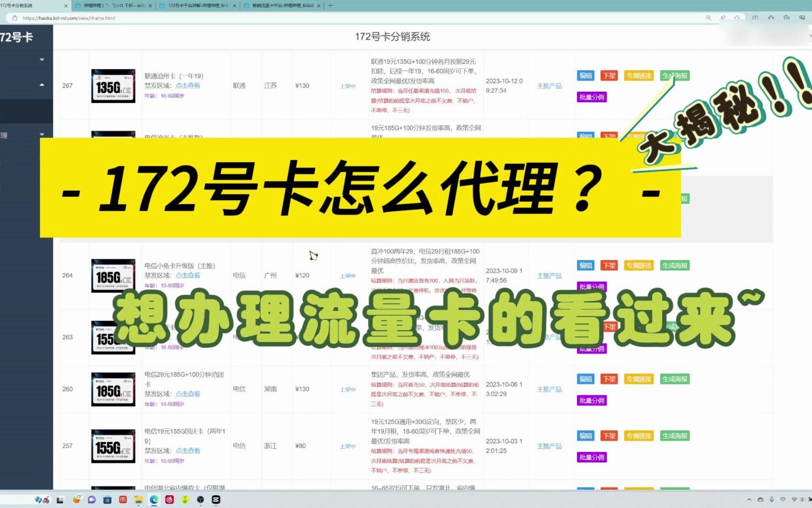This screenshot has height=508, width=812.
Task: Click 专属链接 button for product 260
Action: (x=639, y=379)
